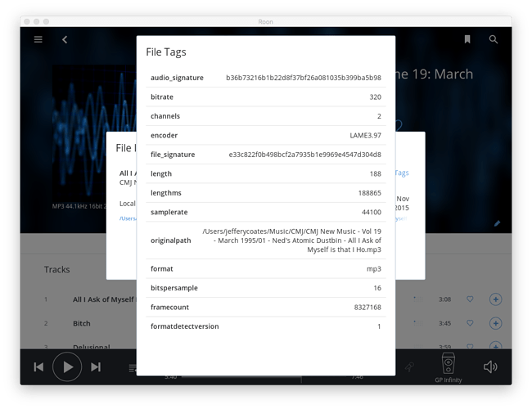Open the play queue icon

(133, 367)
